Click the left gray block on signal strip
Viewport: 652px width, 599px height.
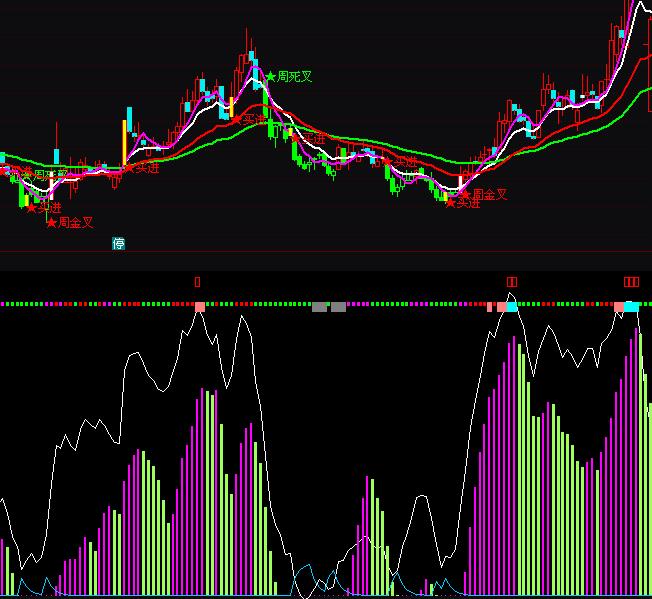[x=319, y=307]
